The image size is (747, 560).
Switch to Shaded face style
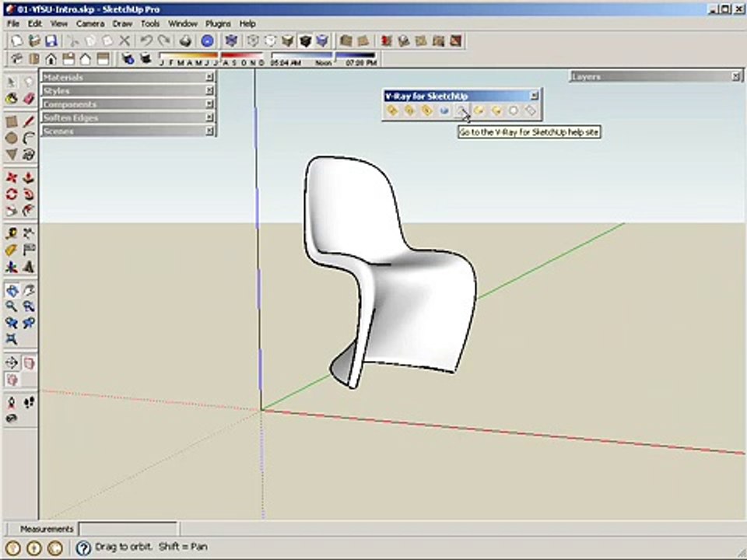point(287,41)
